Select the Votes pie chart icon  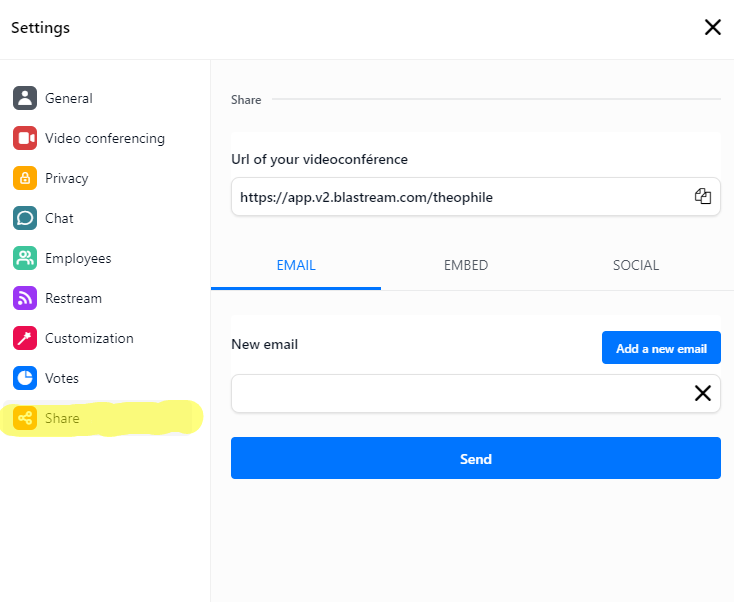25,378
